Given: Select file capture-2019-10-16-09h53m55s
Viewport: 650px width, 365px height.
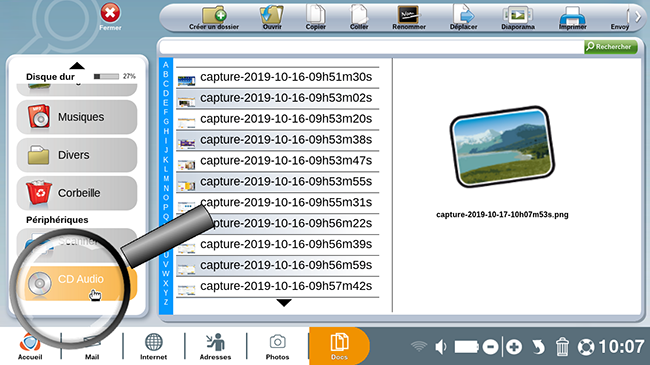Looking at the screenshot, I should [x=278, y=182].
